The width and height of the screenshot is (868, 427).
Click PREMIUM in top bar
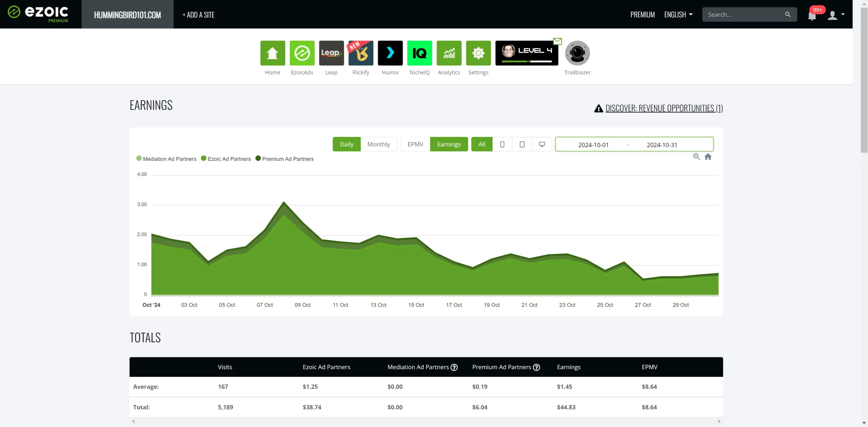click(x=643, y=15)
